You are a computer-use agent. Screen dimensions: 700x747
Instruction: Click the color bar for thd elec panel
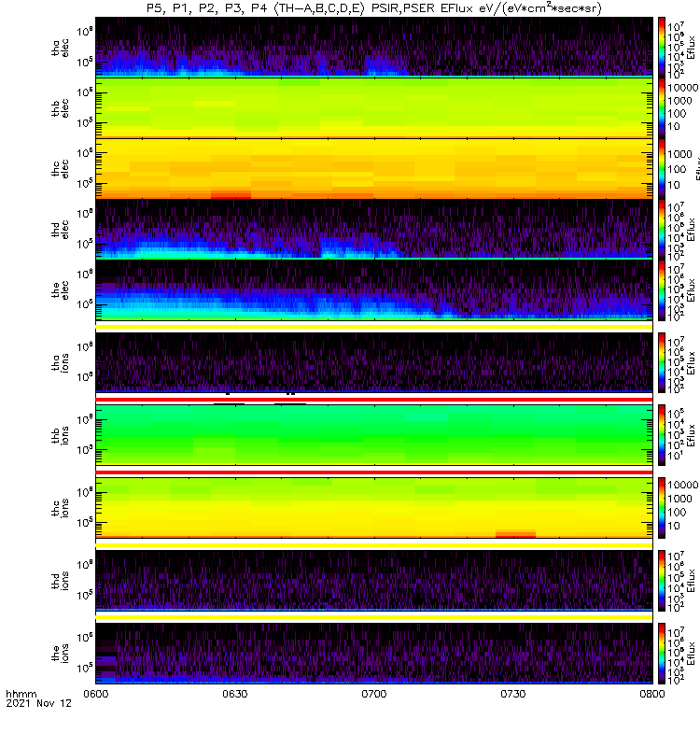click(x=662, y=229)
